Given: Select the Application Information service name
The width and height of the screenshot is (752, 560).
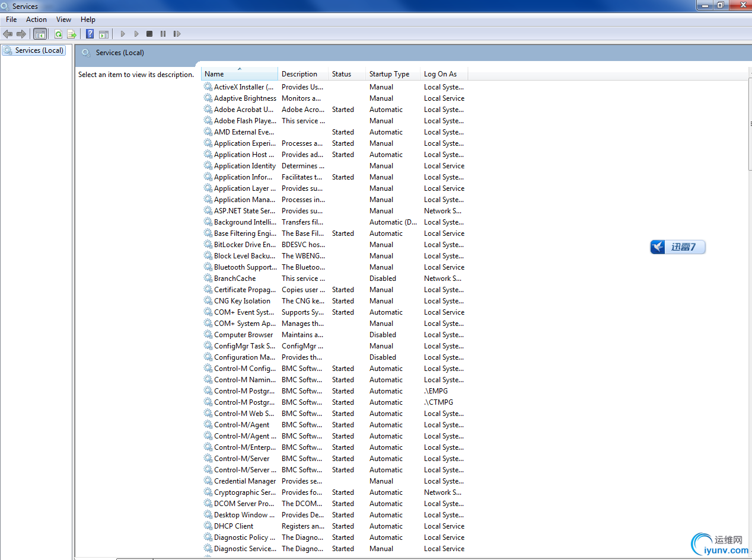Looking at the screenshot, I should point(243,177).
